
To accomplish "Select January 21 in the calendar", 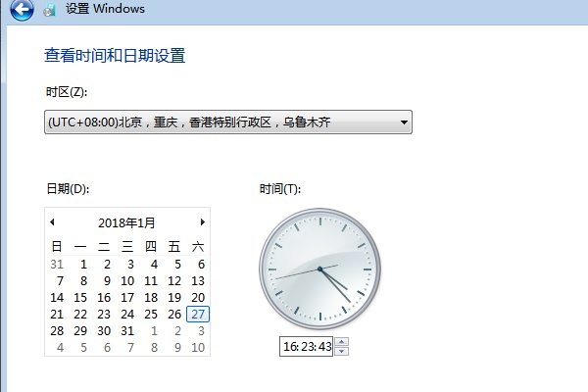I will 57,315.
